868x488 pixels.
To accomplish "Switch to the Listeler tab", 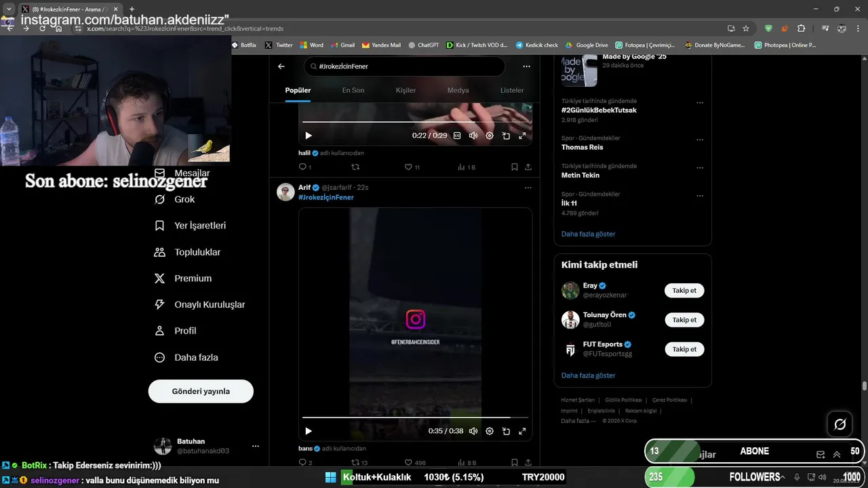I will click(512, 90).
